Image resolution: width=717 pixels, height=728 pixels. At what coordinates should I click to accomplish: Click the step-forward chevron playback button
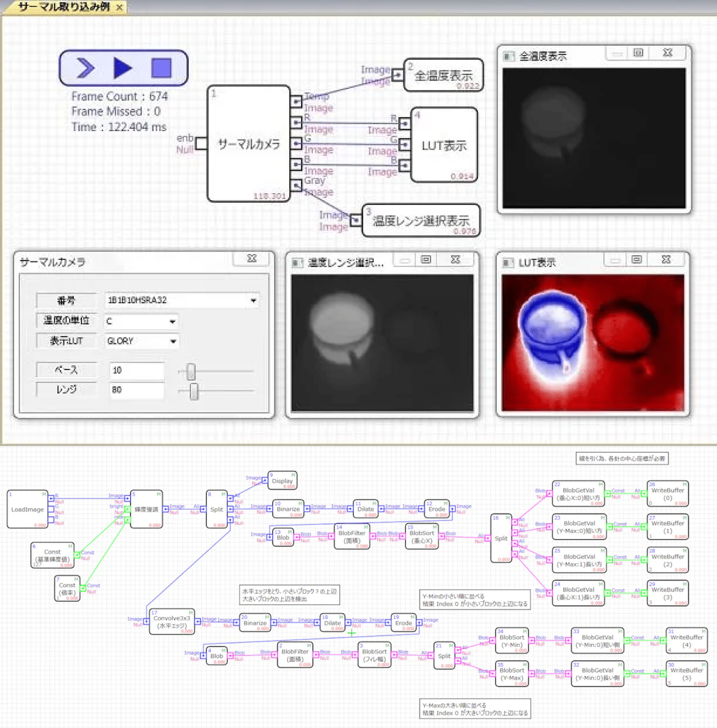(x=85, y=68)
